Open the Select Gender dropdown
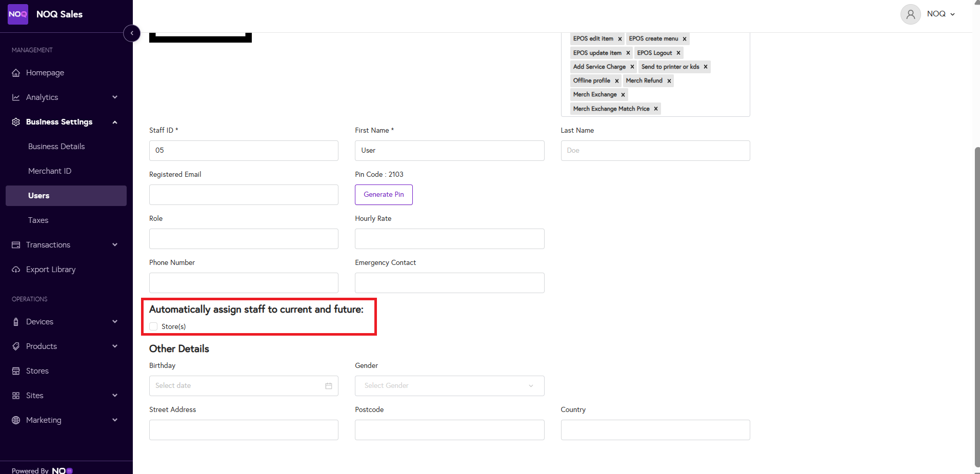 (449, 386)
